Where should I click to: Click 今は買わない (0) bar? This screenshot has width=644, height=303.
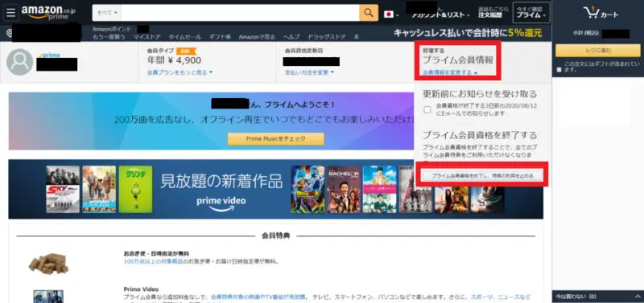coord(597,297)
